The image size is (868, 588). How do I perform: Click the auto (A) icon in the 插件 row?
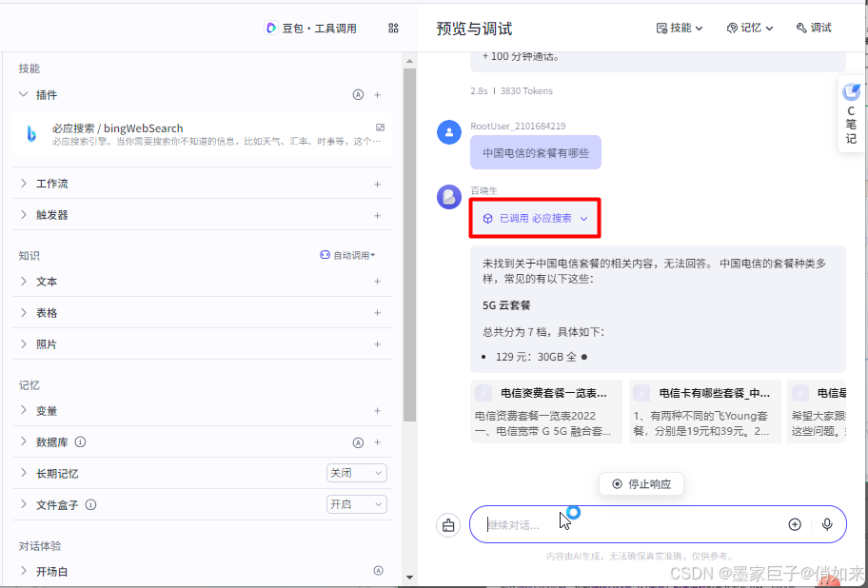pos(358,95)
